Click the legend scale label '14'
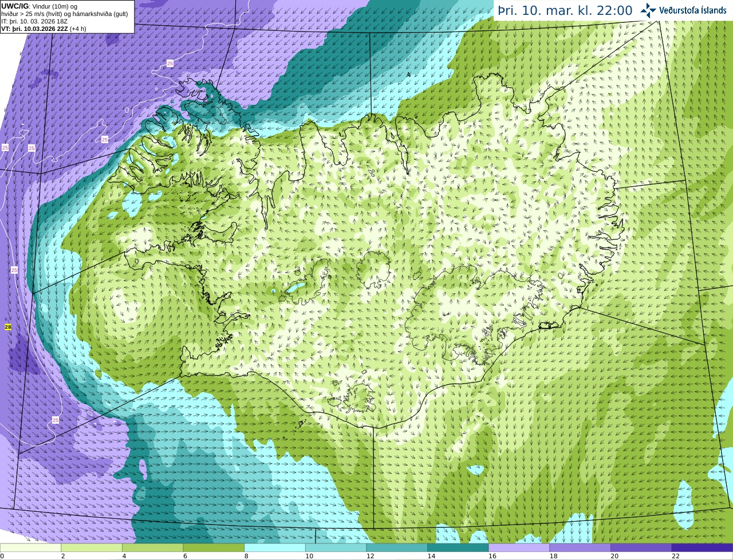The width and height of the screenshot is (733, 560). point(431,556)
